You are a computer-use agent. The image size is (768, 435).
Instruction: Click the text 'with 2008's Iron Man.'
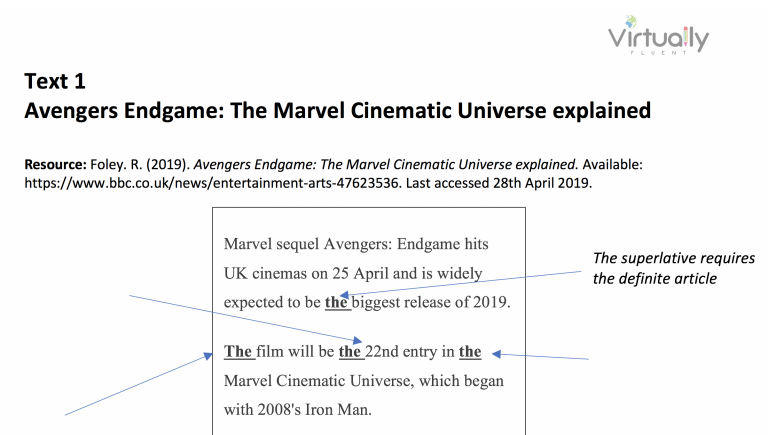coord(298,410)
